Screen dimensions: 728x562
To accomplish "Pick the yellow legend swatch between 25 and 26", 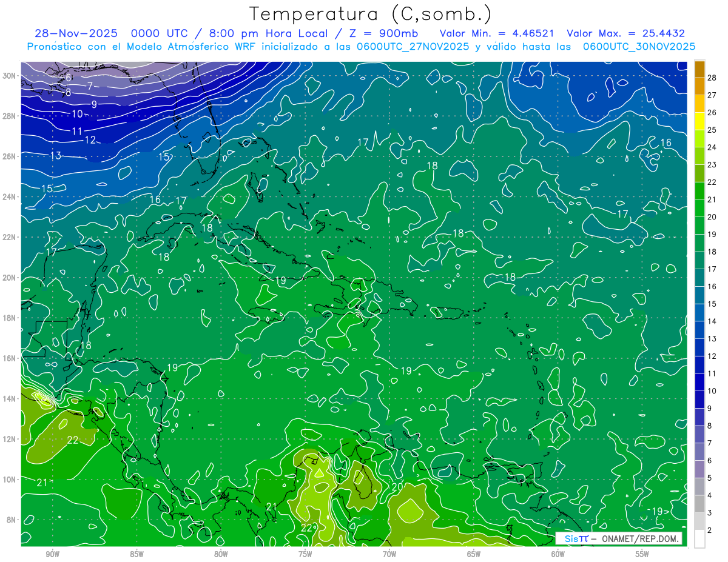I will [x=699, y=121].
